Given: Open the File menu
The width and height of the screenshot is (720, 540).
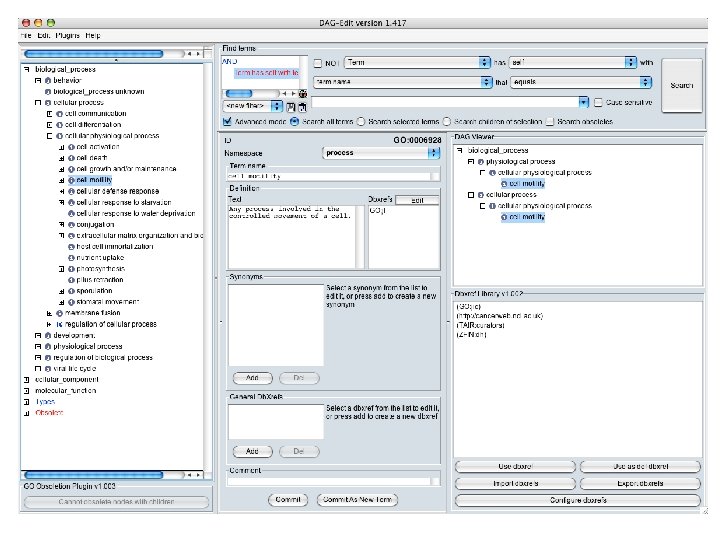Looking at the screenshot, I should (x=26, y=35).
